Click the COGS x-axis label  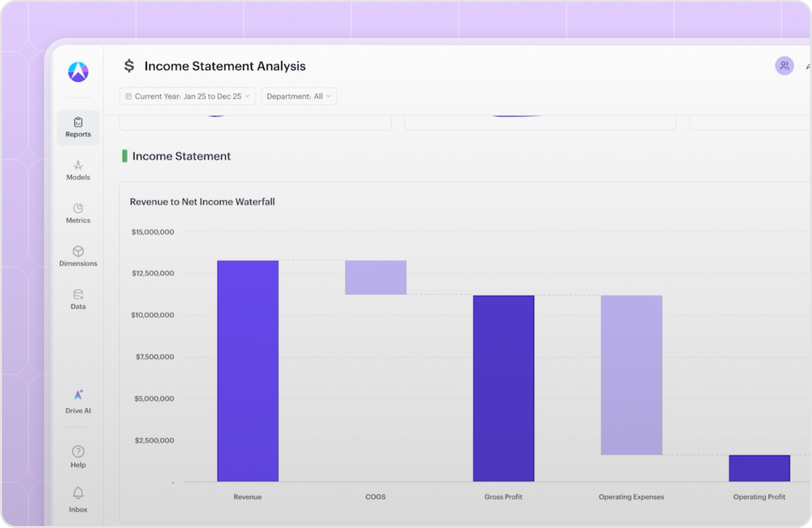pyautogui.click(x=376, y=497)
